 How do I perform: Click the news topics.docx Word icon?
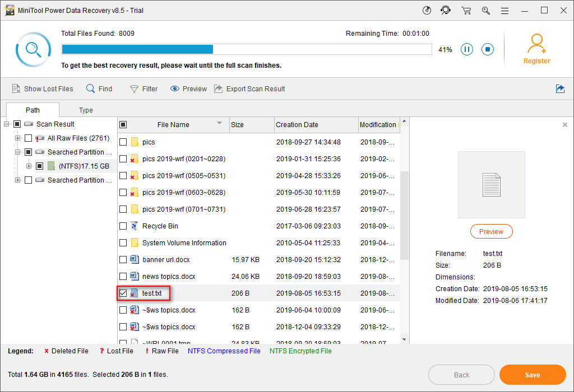[x=135, y=277]
